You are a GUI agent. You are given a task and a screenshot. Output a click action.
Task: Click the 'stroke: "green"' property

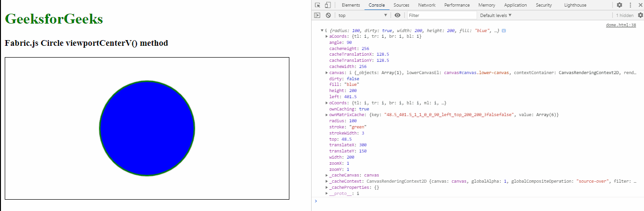(x=348, y=127)
